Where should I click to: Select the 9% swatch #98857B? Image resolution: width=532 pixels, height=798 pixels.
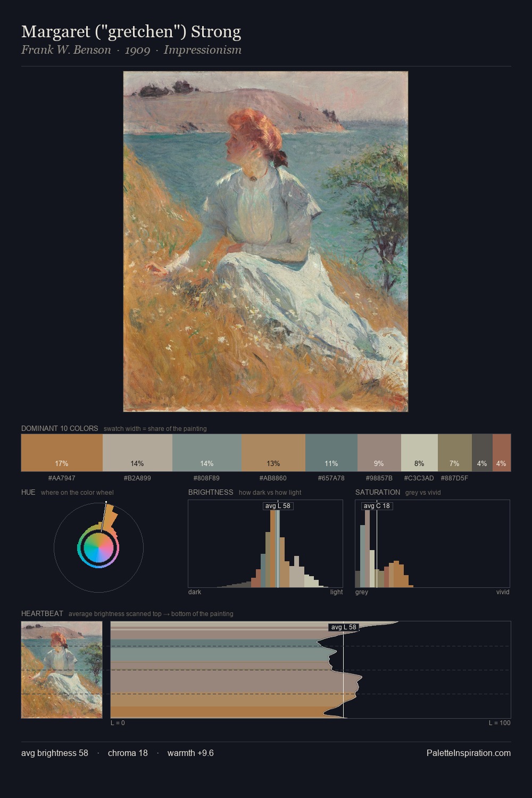[379, 453]
